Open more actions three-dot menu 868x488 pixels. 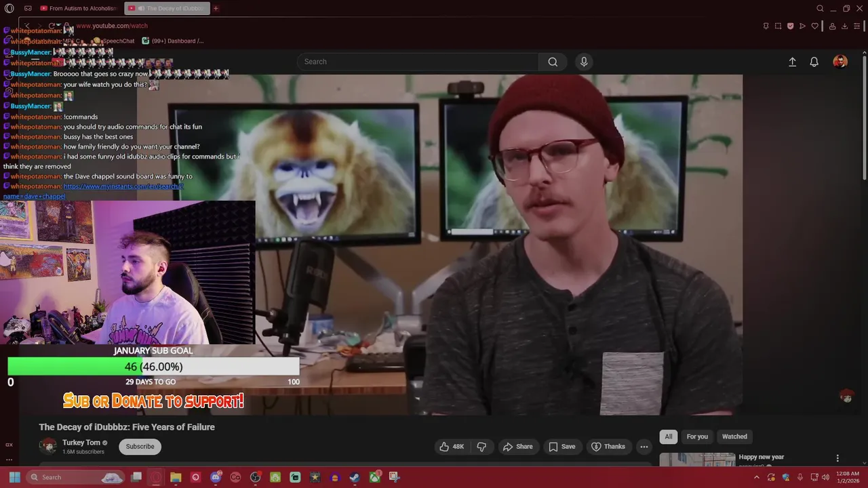pos(644,447)
